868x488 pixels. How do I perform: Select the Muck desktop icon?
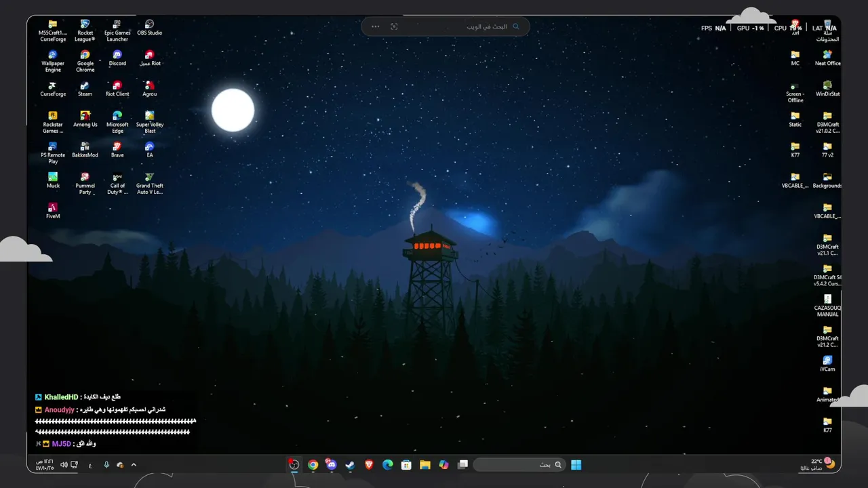point(53,180)
